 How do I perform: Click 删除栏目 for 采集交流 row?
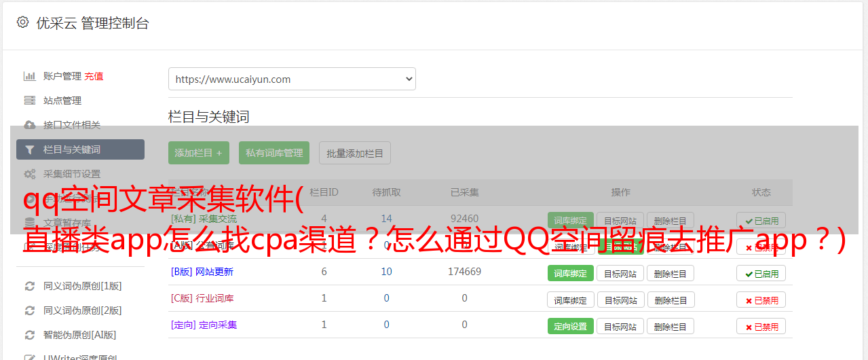click(x=671, y=220)
